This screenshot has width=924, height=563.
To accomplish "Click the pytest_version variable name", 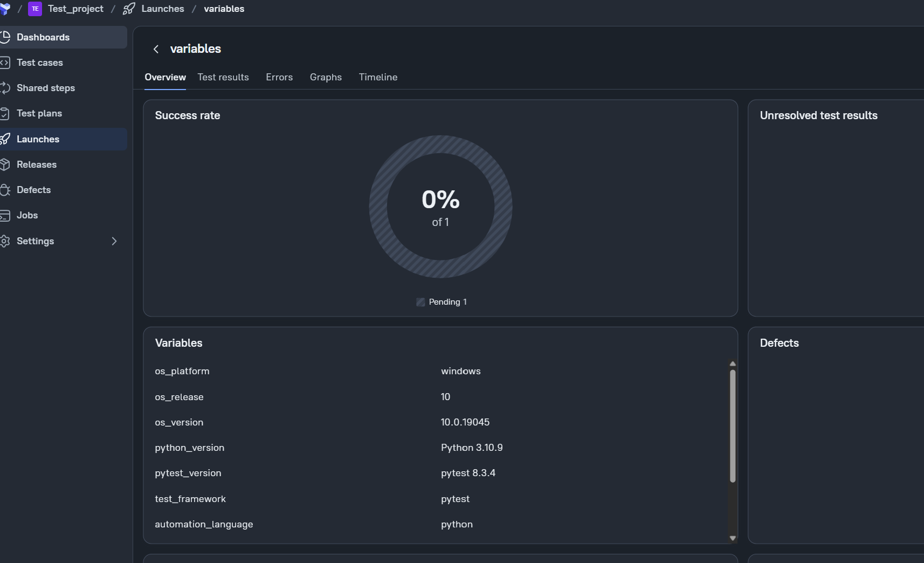I will click(188, 473).
